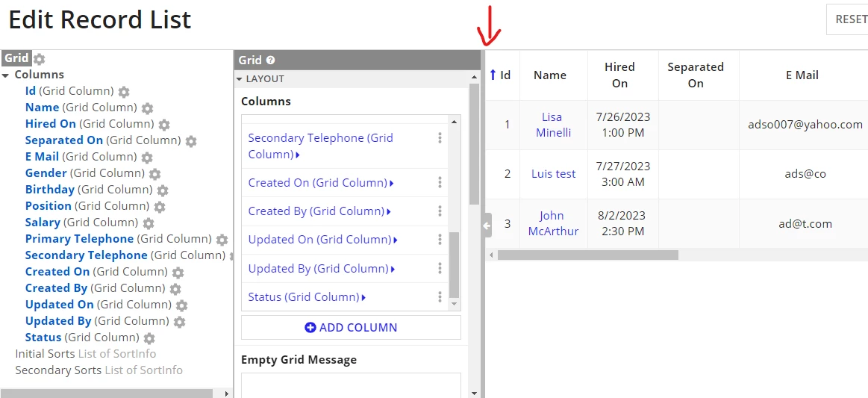
Task: Click gear icon beside Gender column
Action: pos(154,174)
